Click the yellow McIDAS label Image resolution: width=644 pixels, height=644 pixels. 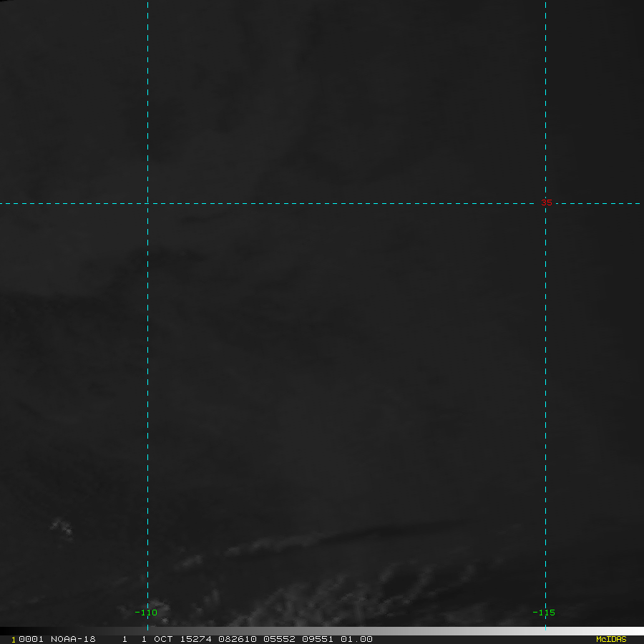tap(611, 639)
